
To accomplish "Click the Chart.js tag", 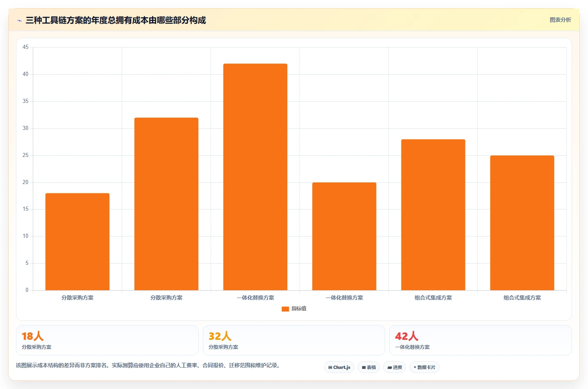I will [339, 367].
